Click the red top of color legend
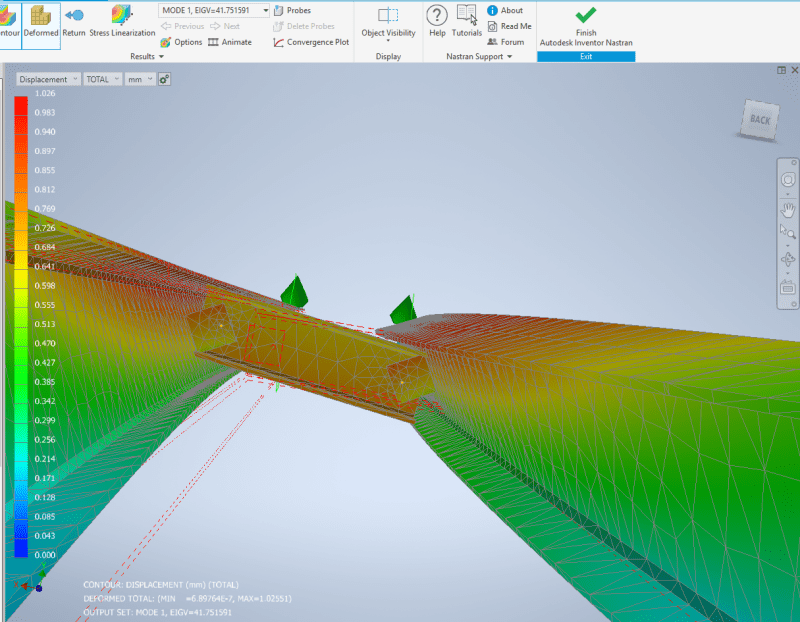 pyautogui.click(x=21, y=106)
